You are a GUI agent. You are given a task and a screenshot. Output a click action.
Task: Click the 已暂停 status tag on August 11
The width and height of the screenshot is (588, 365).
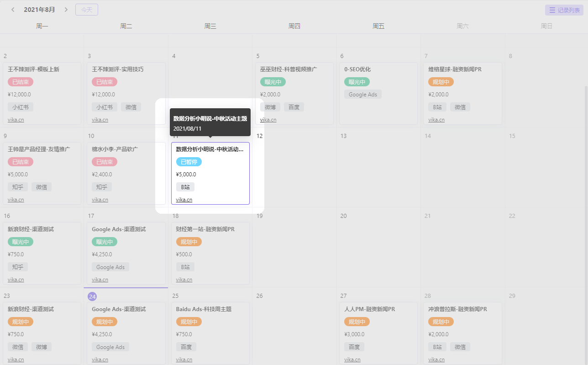point(189,162)
